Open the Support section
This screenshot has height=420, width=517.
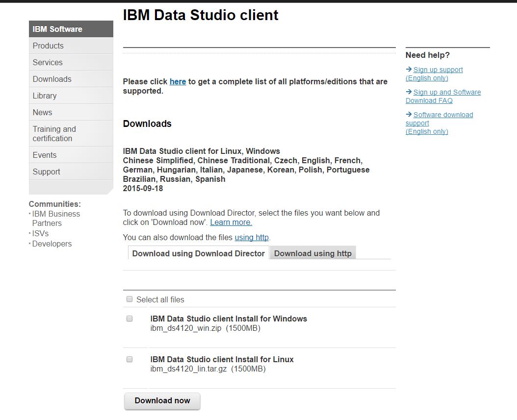click(x=46, y=172)
